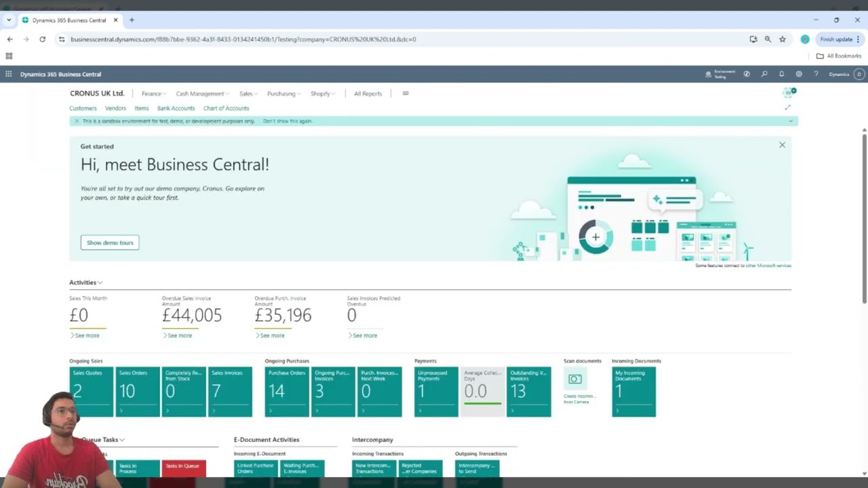
Task: Open the Copilot icon in the header
Action: [747, 74]
